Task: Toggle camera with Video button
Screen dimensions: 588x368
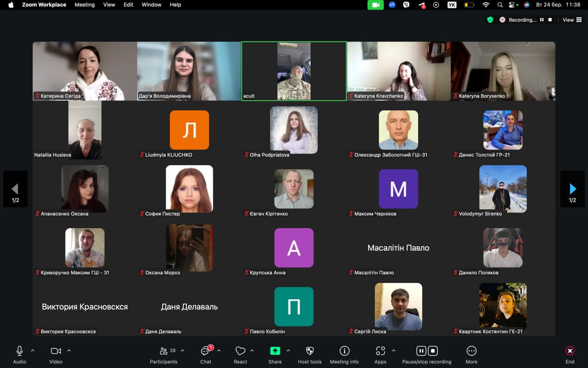Action: point(56,351)
